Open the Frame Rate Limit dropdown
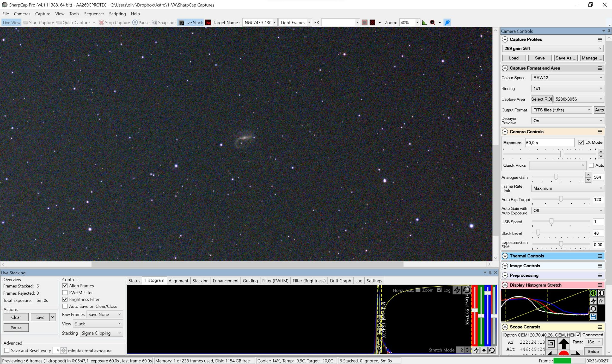 tap(567, 188)
